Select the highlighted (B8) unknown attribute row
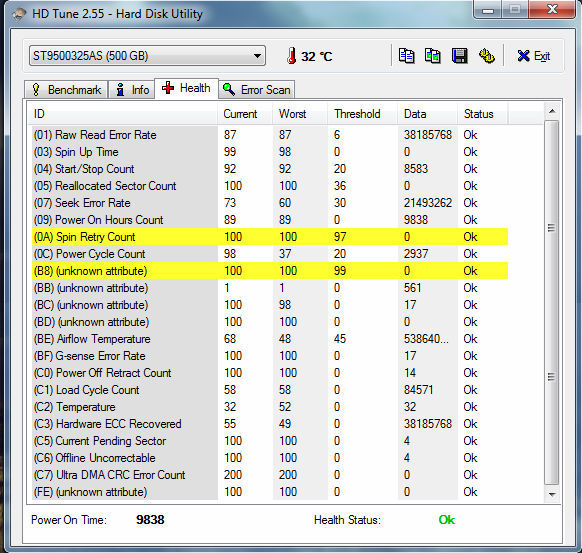This screenshot has width=582, height=553. tap(270, 271)
